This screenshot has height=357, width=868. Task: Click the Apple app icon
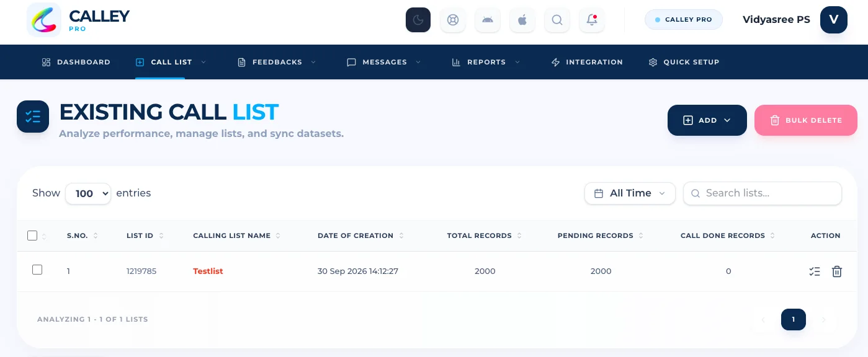(522, 20)
